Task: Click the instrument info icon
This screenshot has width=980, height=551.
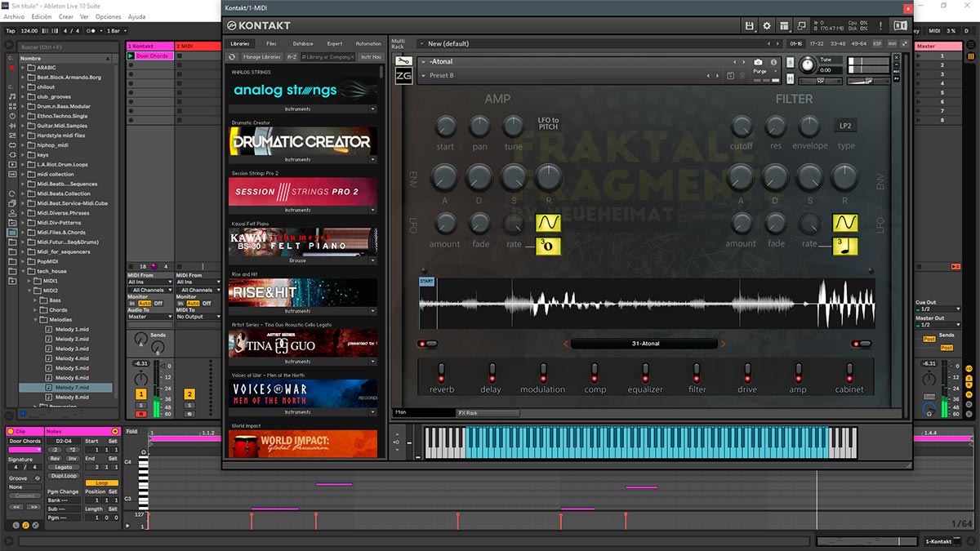Action: coord(774,62)
